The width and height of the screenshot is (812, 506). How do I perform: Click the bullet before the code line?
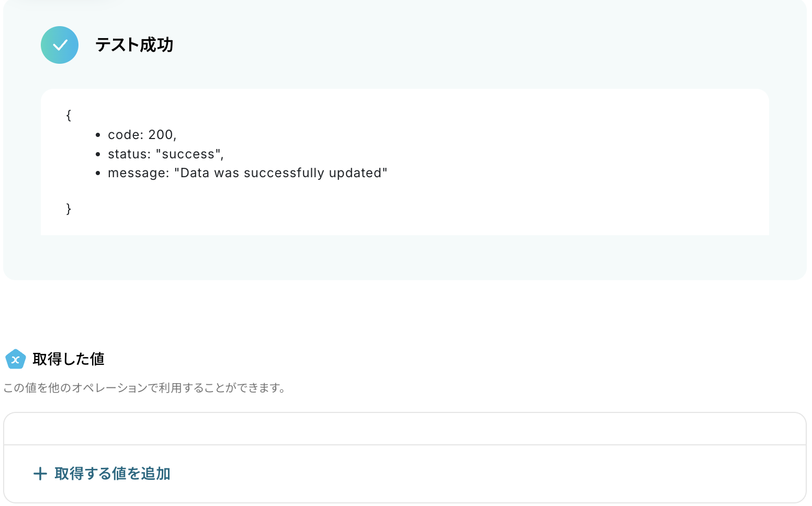[x=98, y=135]
